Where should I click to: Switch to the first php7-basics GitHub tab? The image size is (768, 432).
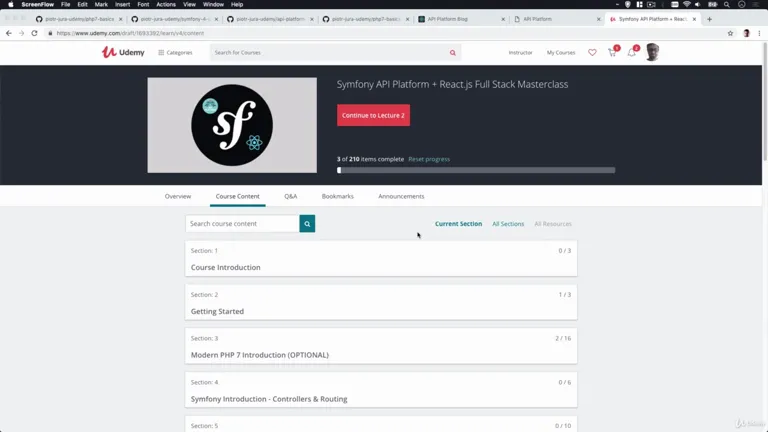click(x=78, y=19)
